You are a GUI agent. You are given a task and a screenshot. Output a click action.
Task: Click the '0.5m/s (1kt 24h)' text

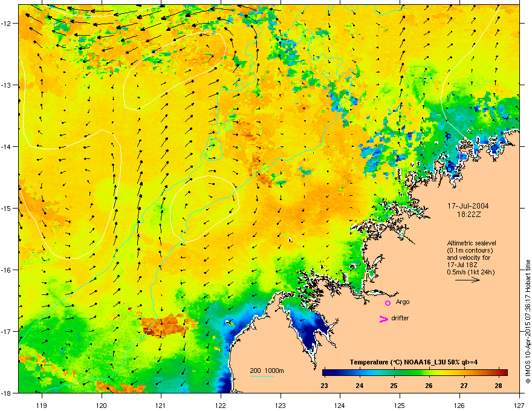tap(470, 272)
